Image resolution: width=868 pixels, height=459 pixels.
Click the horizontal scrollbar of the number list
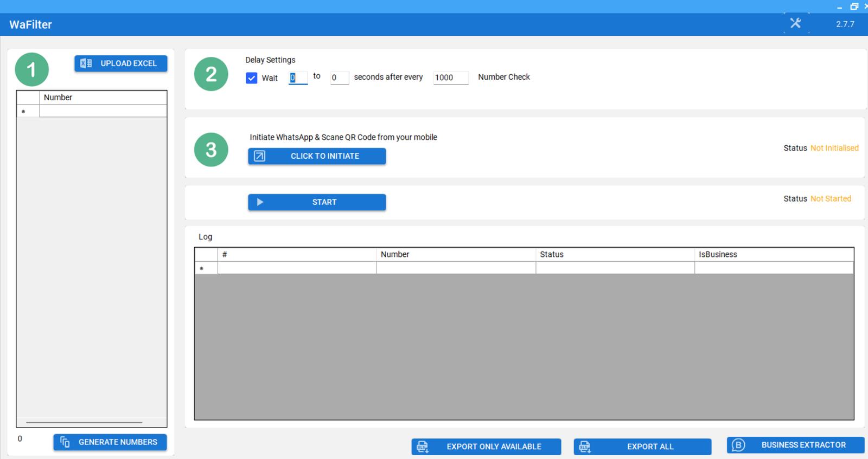(84, 422)
